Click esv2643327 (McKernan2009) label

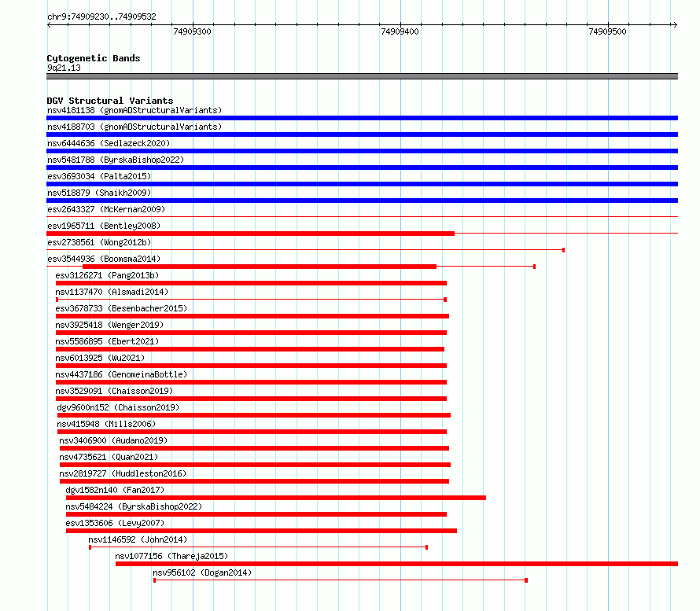point(106,209)
